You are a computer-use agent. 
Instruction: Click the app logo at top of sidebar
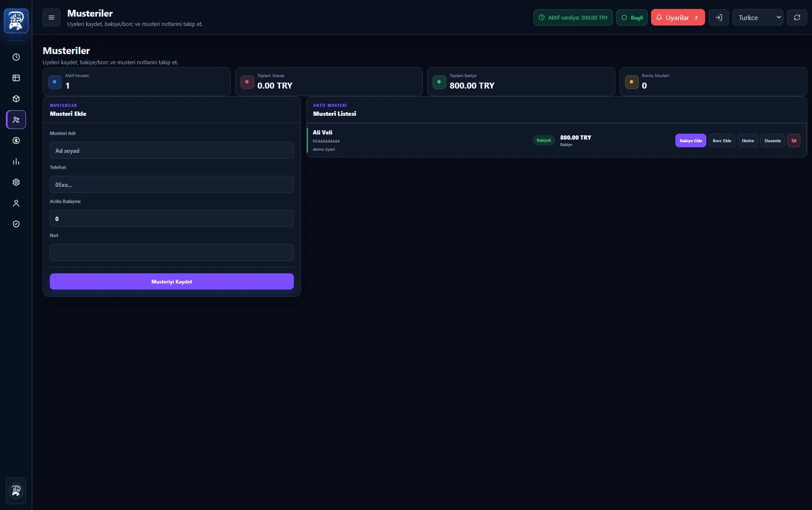[16, 21]
